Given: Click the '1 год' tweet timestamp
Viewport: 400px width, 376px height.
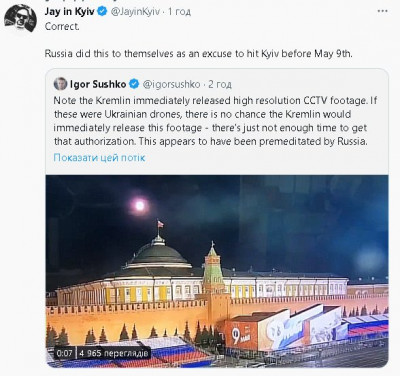Looking at the screenshot, I should (179, 12).
